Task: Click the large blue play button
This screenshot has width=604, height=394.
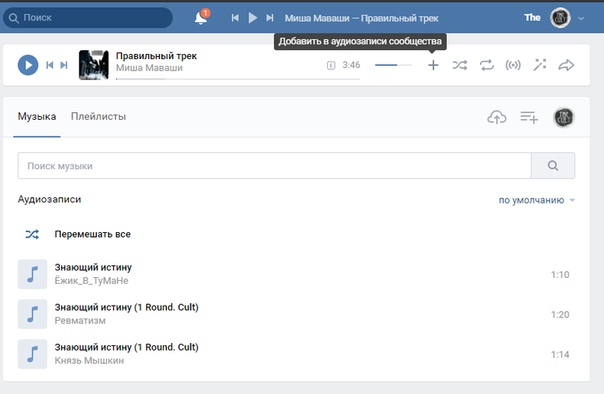Action: 28,65
